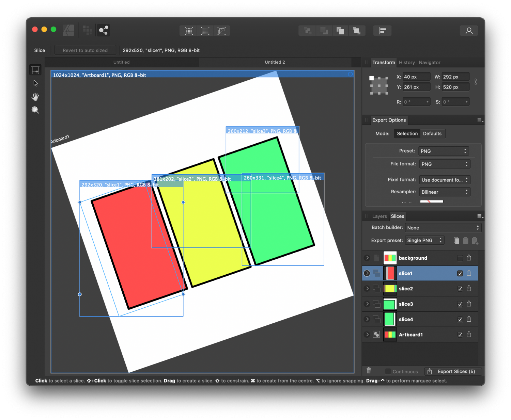This screenshot has height=420, width=511.
Task: Enable the background slice checkbox
Action: point(460,258)
